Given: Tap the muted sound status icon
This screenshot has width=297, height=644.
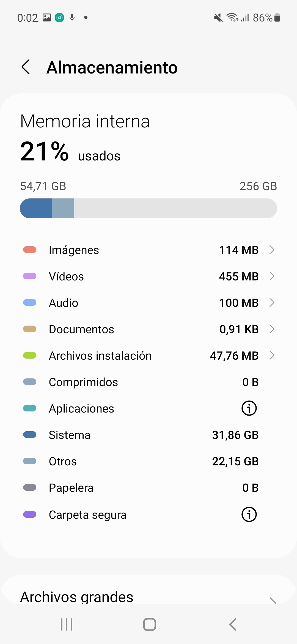Looking at the screenshot, I should pyautogui.click(x=218, y=18).
